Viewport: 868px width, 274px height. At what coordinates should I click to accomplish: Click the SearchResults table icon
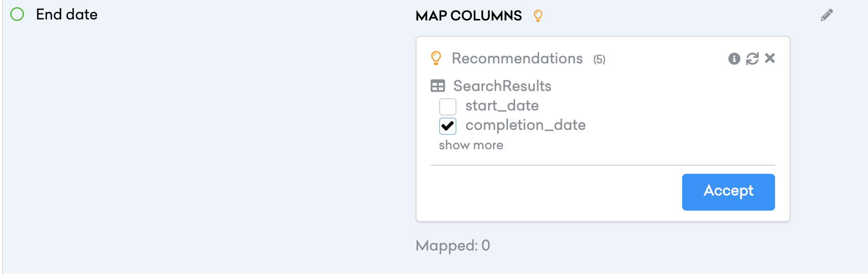438,86
